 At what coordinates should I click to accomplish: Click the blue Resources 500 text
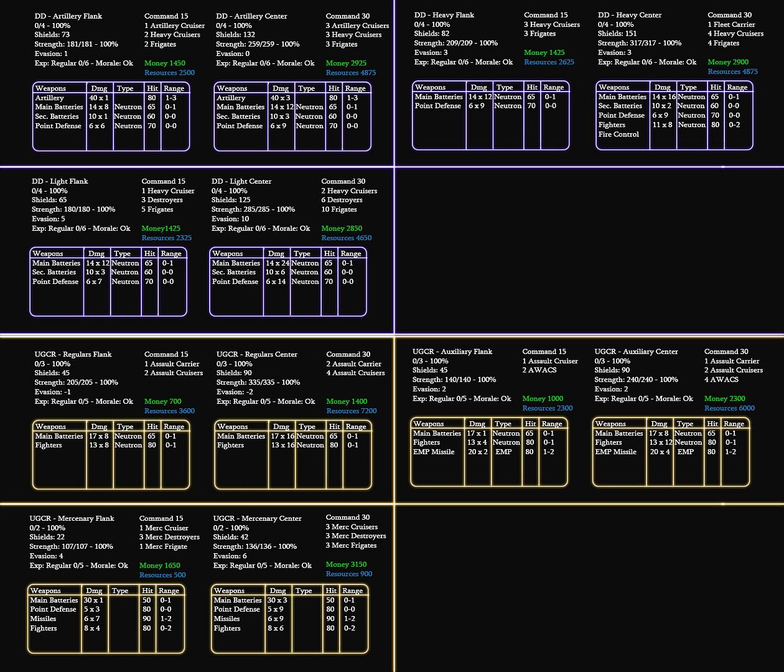click(x=162, y=575)
